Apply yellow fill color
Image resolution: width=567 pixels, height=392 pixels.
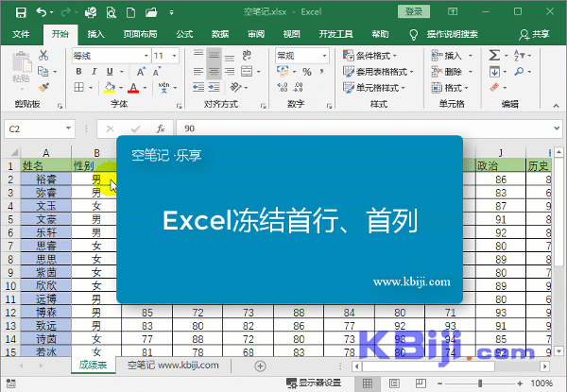[110, 88]
